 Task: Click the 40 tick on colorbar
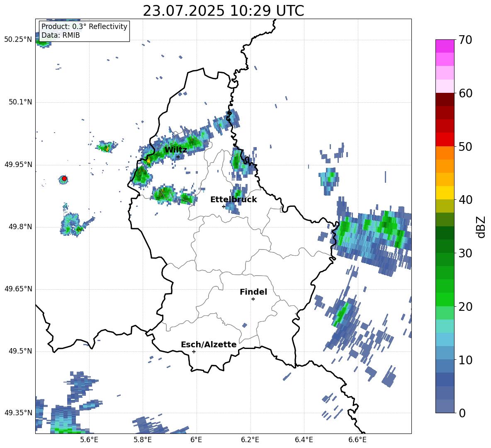[465, 200]
